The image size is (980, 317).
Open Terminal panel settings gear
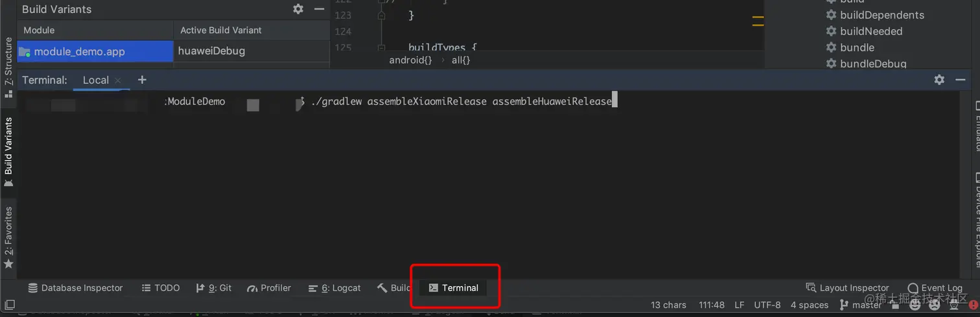click(x=939, y=80)
